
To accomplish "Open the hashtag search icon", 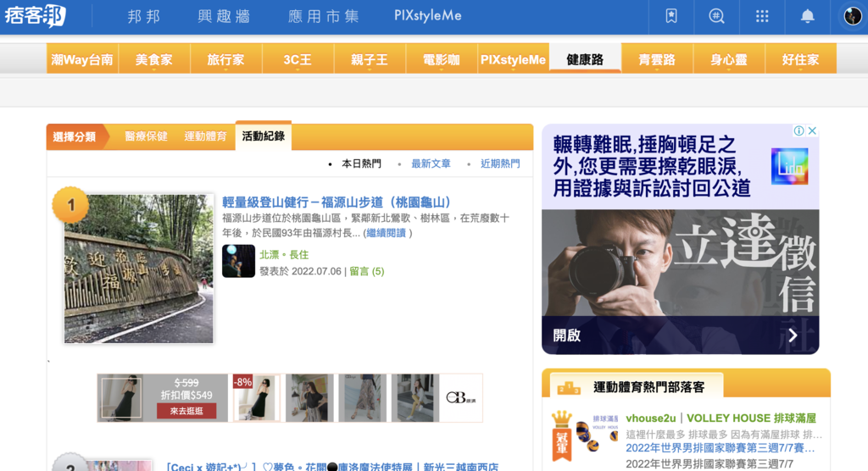I will (x=716, y=16).
